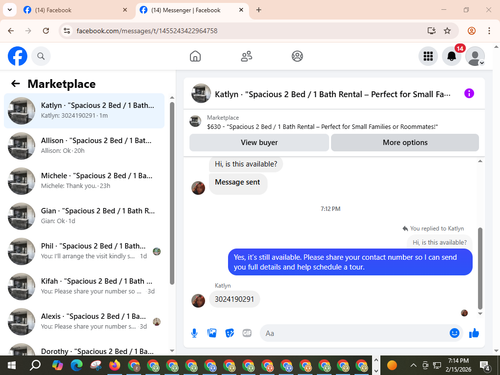This screenshot has width=500, height=375.
Task: Launch Firefox from taskbar
Action: (x=114, y=366)
